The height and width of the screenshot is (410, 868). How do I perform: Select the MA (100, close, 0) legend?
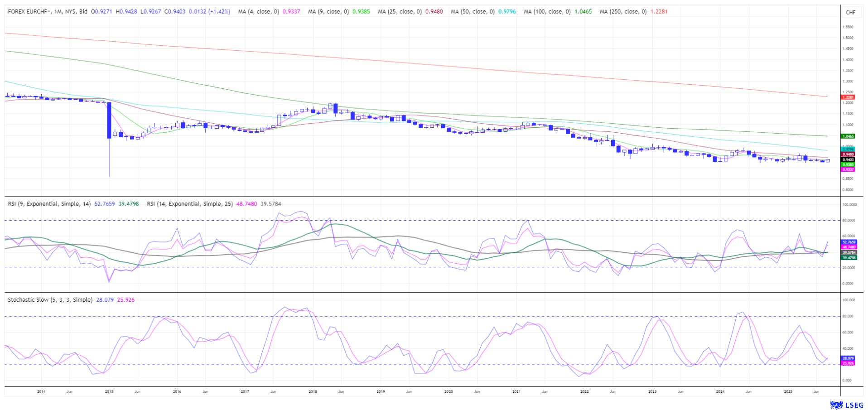pyautogui.click(x=547, y=12)
